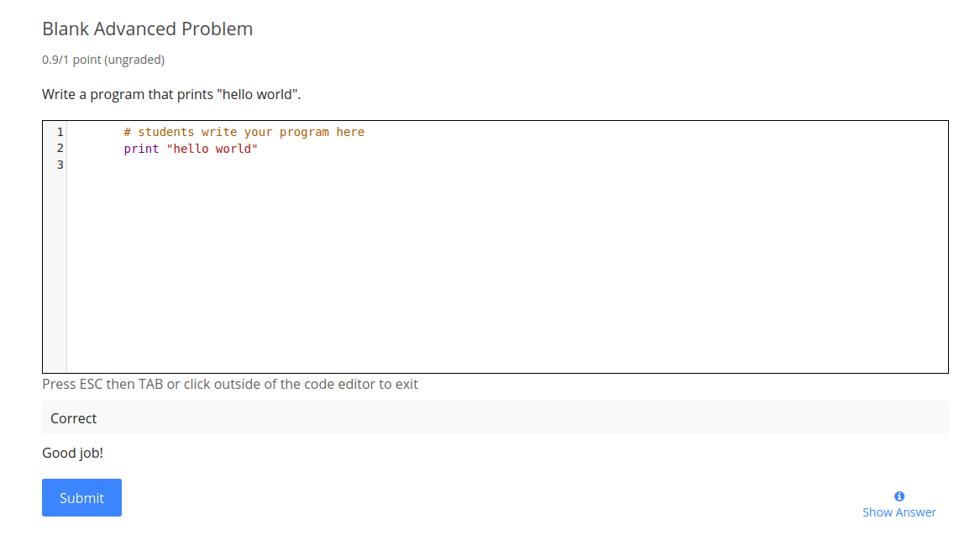Click the comment line '# students write your program here'

click(x=244, y=132)
